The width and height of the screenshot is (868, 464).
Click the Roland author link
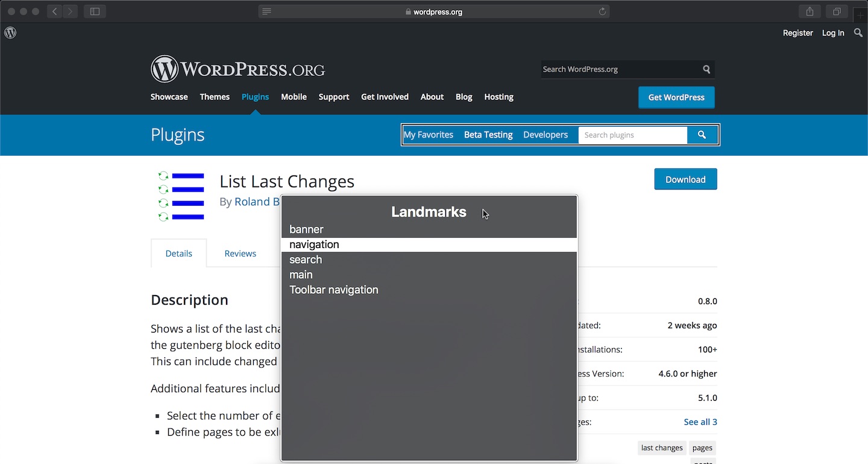click(x=257, y=202)
